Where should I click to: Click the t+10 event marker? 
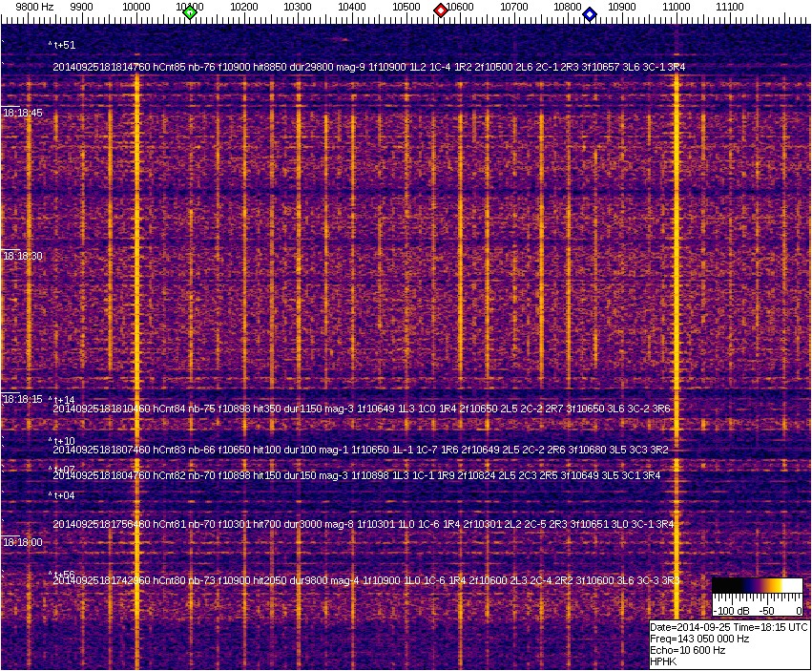click(63, 441)
